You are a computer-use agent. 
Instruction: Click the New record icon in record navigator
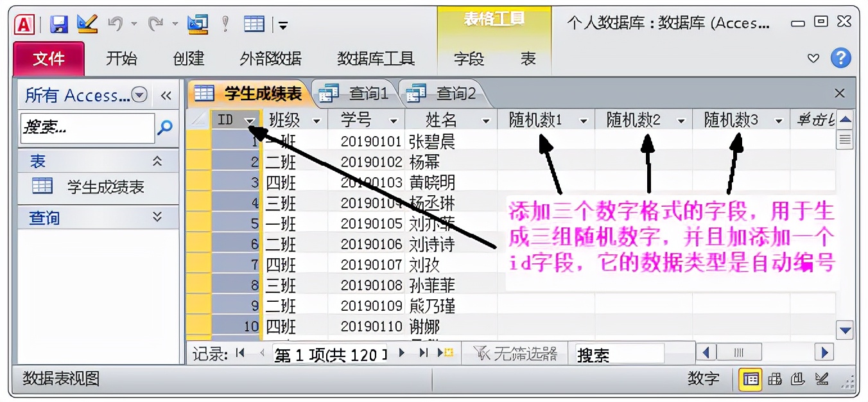tap(445, 352)
